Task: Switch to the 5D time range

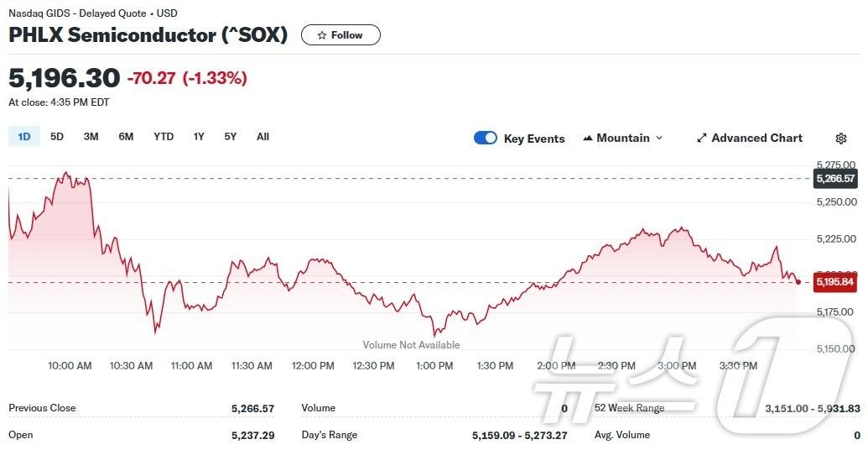Action: pos(57,137)
